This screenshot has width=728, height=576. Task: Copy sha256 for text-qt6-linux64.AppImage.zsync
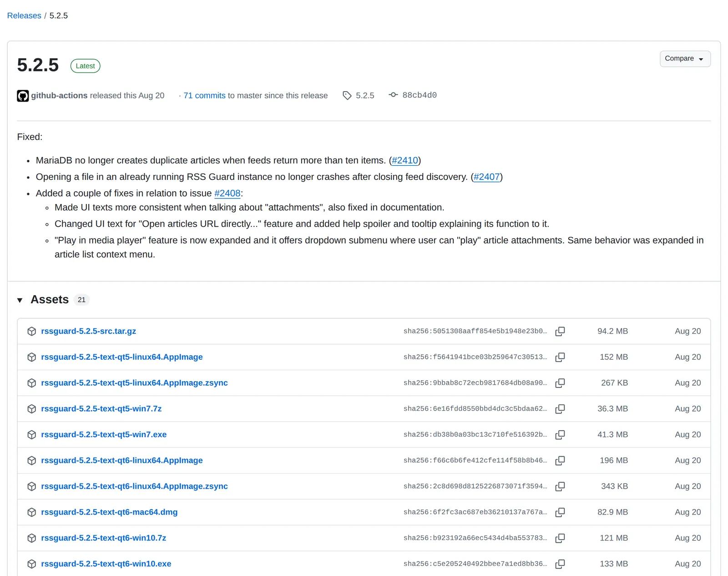560,487
